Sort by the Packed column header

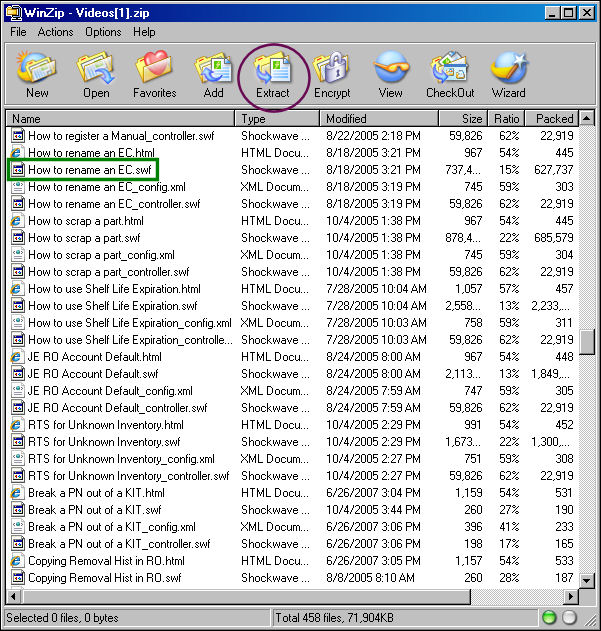pos(552,119)
